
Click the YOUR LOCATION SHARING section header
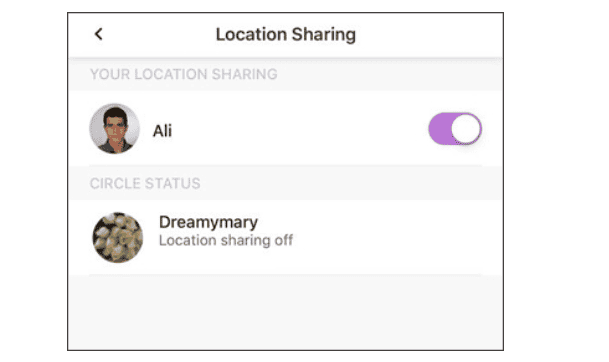click(x=184, y=74)
